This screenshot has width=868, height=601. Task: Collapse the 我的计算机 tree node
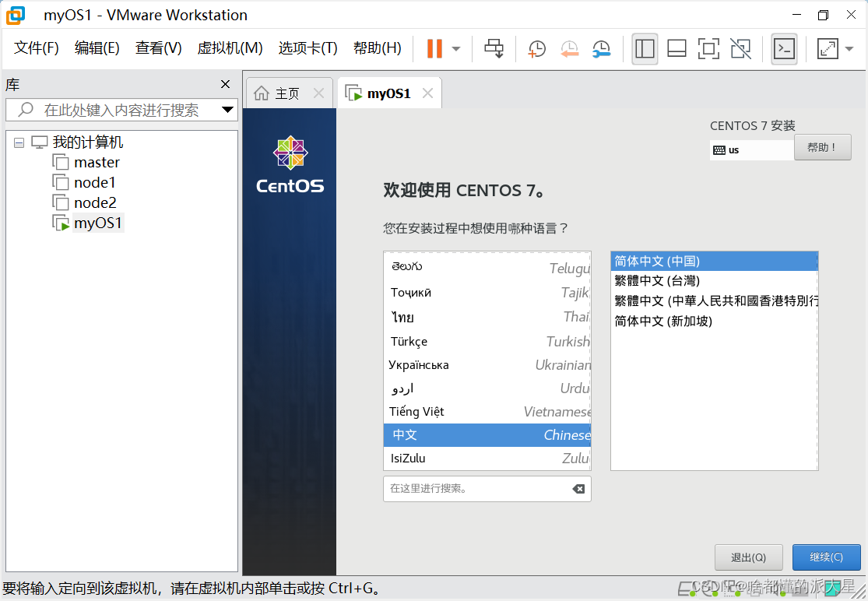pyautogui.click(x=19, y=142)
